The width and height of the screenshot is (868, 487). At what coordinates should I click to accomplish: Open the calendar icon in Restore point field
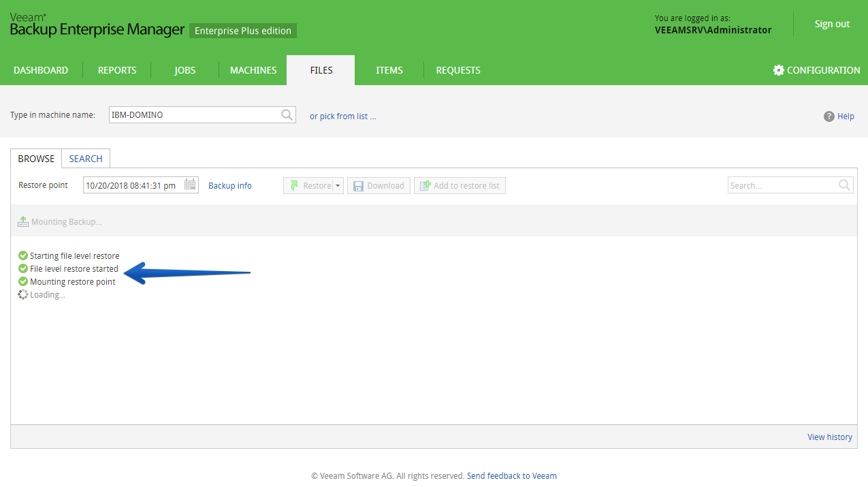point(190,185)
